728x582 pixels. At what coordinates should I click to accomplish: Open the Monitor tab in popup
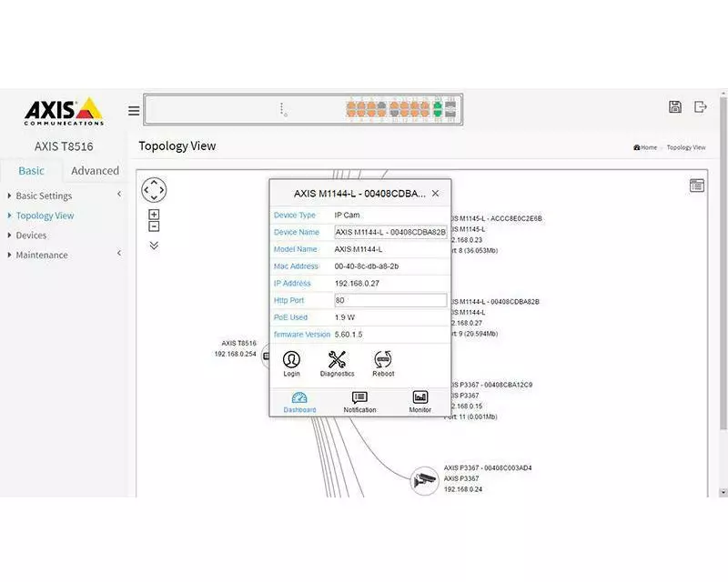point(420,402)
